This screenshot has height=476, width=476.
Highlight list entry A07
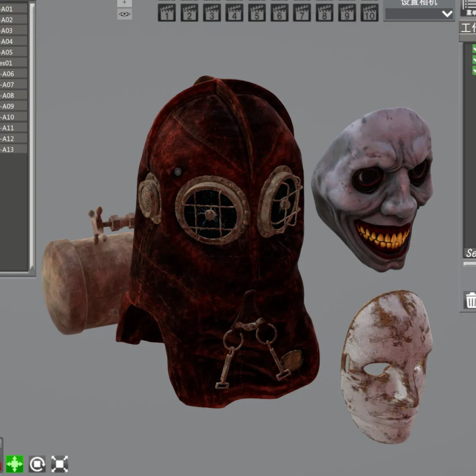point(14,84)
